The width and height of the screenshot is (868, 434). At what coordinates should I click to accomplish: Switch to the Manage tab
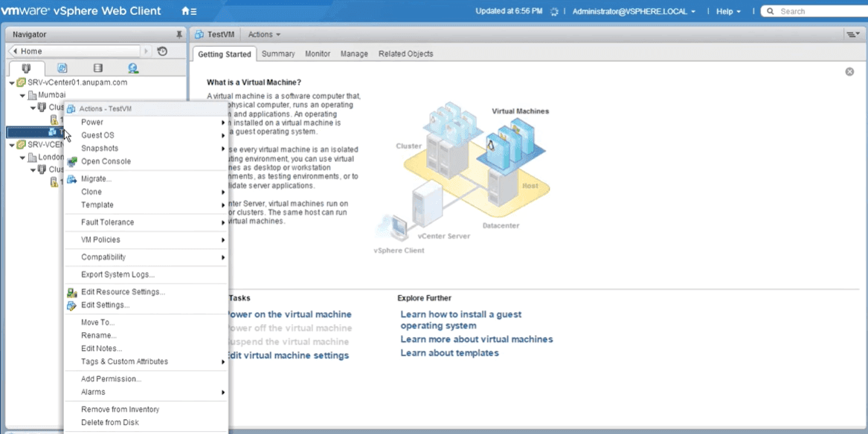pyautogui.click(x=354, y=54)
